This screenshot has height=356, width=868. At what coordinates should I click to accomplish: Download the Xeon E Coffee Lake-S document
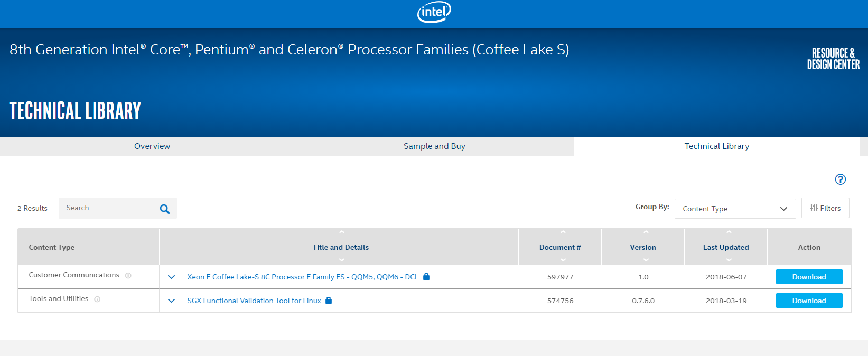click(x=809, y=277)
